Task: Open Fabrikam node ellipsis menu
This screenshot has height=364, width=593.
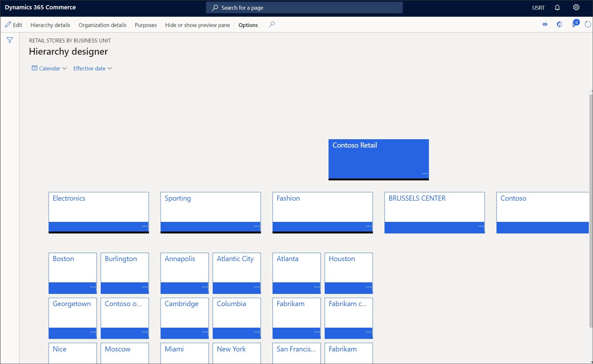Action: click(x=317, y=332)
